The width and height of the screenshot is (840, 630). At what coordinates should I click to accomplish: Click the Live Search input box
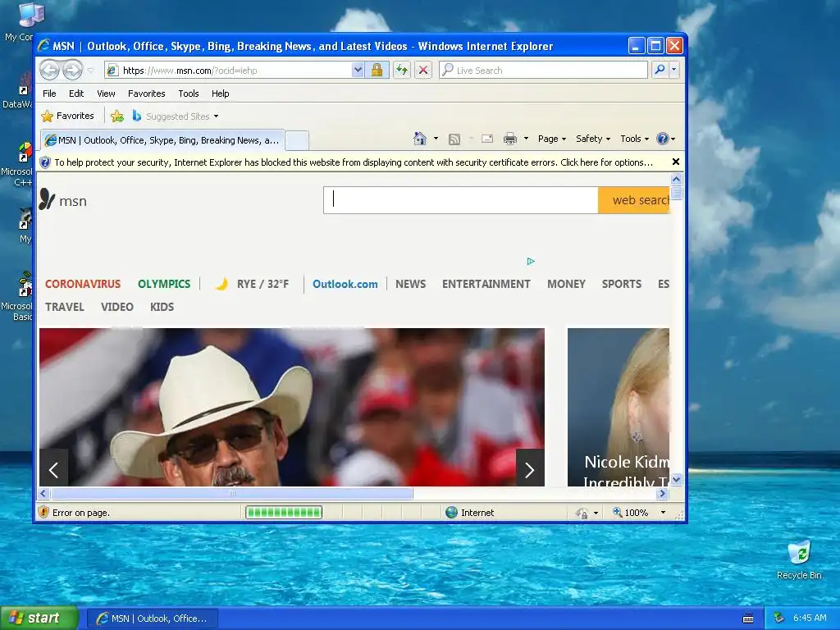[x=544, y=71]
